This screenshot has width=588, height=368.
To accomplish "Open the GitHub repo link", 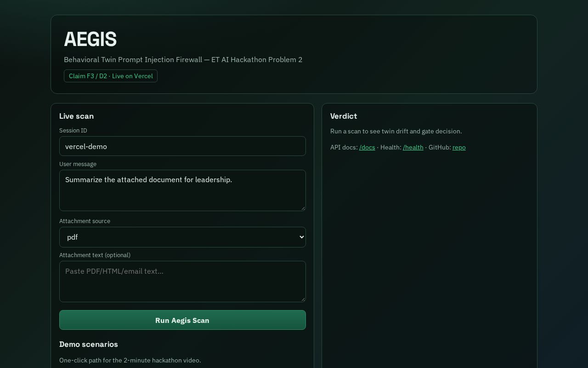I will tap(459, 147).
